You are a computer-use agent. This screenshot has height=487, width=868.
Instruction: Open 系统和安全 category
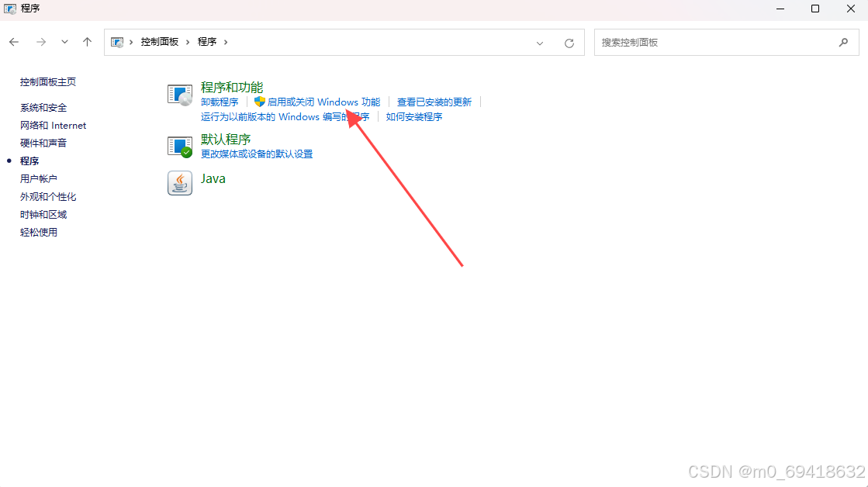pyautogui.click(x=43, y=107)
